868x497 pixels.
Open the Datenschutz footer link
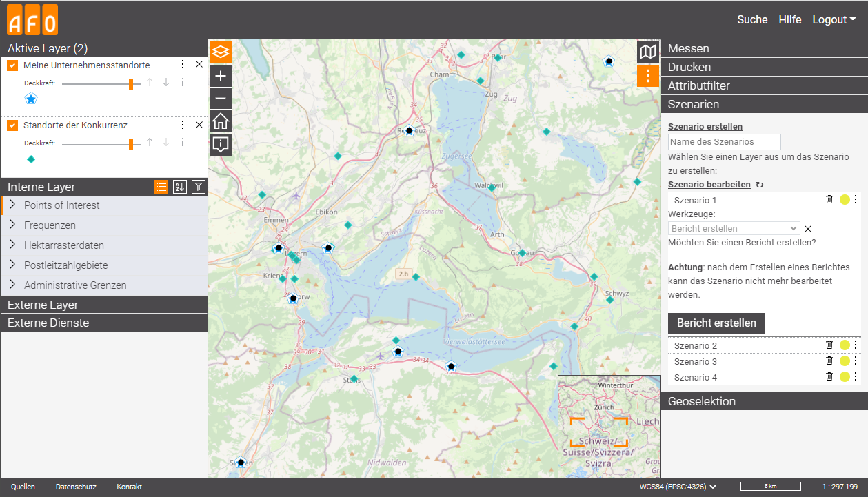(x=76, y=487)
